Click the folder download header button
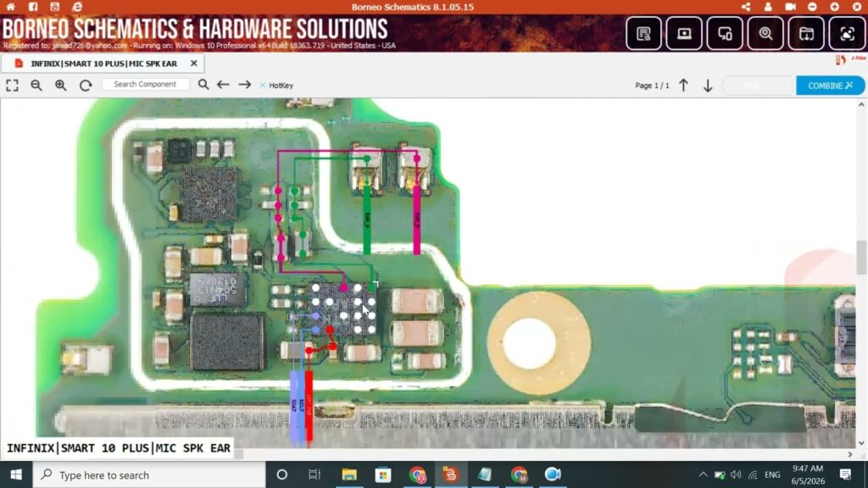 click(x=807, y=34)
